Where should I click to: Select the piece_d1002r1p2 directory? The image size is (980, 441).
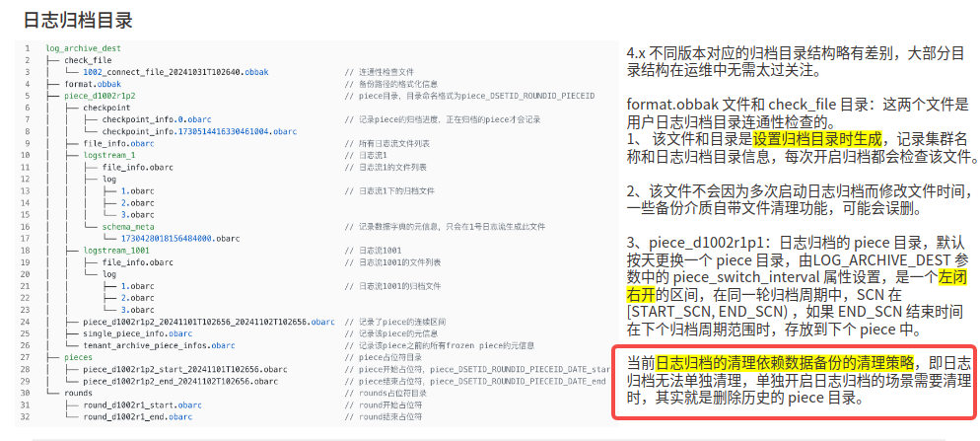tap(99, 96)
